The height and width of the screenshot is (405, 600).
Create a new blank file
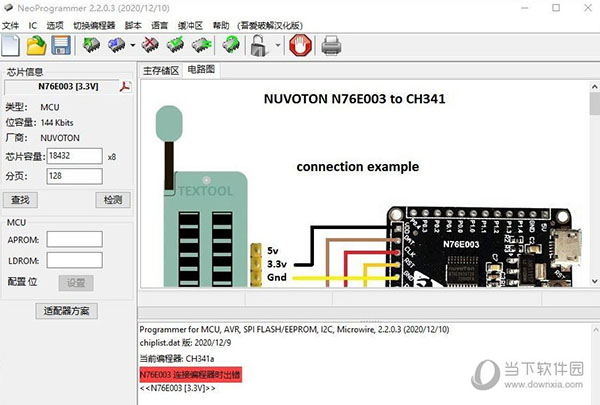pyautogui.click(x=10, y=45)
